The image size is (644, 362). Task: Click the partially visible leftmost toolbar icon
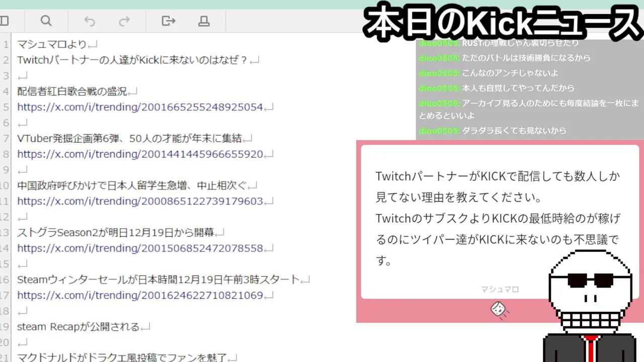(x=4, y=21)
